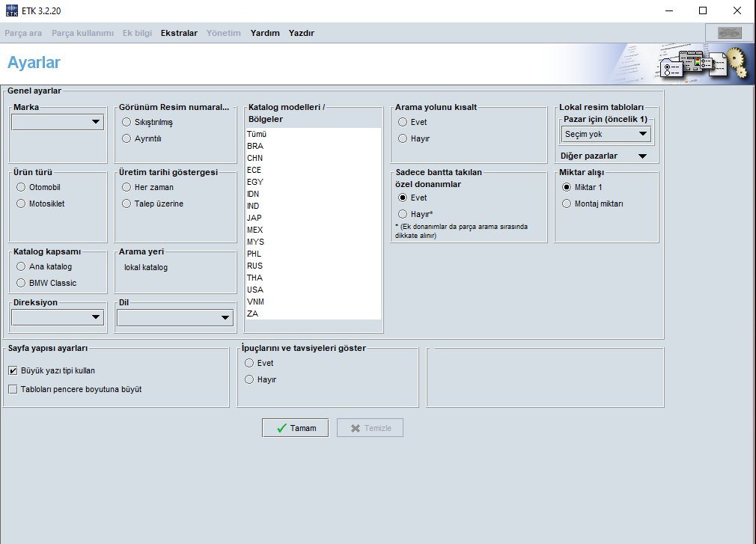Image resolution: width=756 pixels, height=544 pixels.
Task: Select BMW Classic catalog scope
Action: [x=21, y=283]
